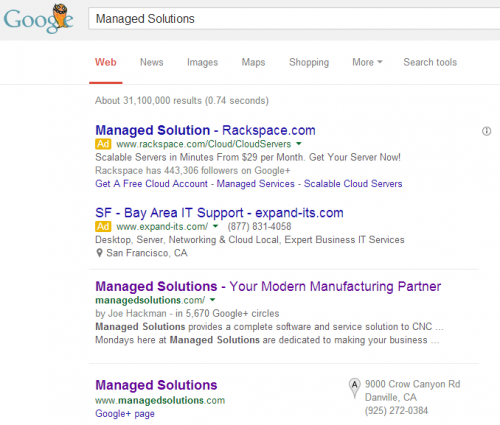
Task: Open the Google+ page link
Action: [125, 414]
